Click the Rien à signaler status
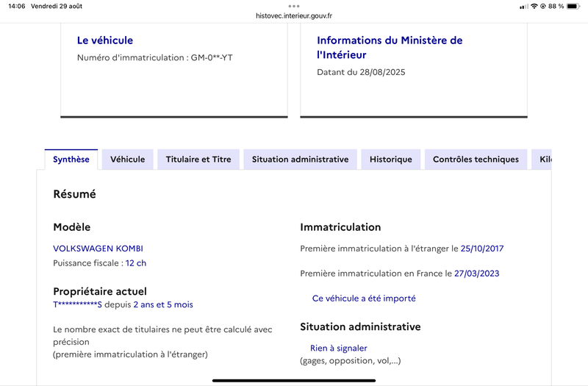 339,348
